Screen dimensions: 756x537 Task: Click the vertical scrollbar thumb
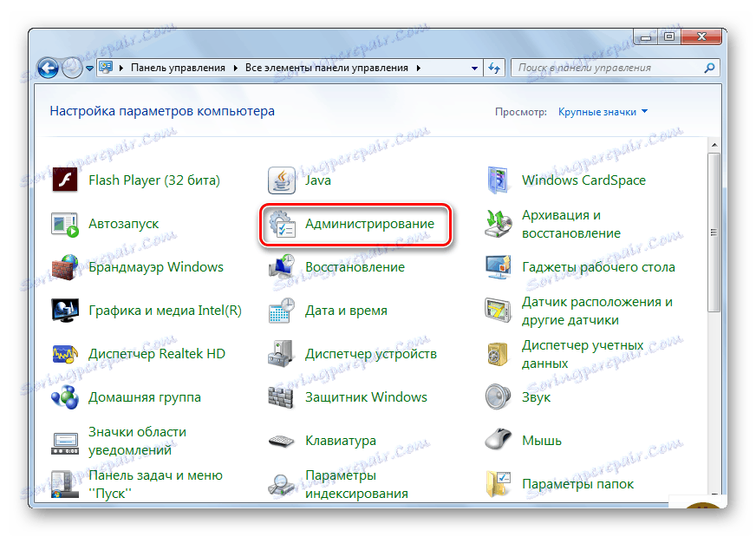point(714,232)
